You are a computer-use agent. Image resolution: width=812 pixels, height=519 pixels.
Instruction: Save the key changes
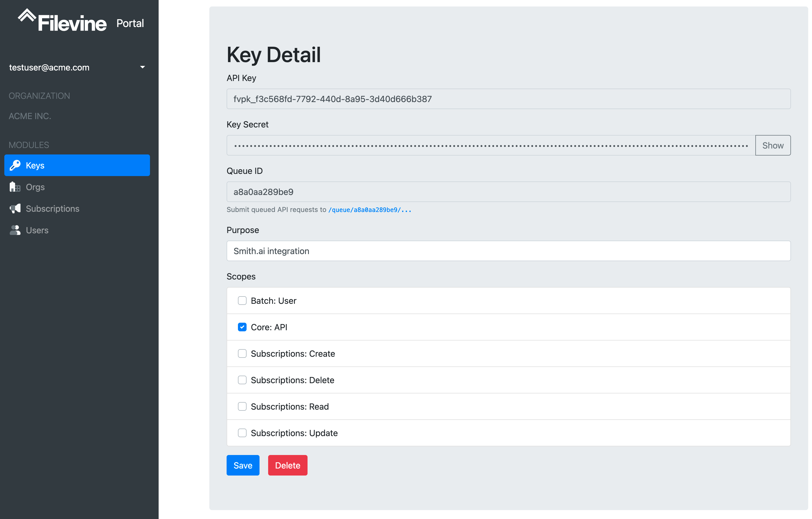(243, 465)
